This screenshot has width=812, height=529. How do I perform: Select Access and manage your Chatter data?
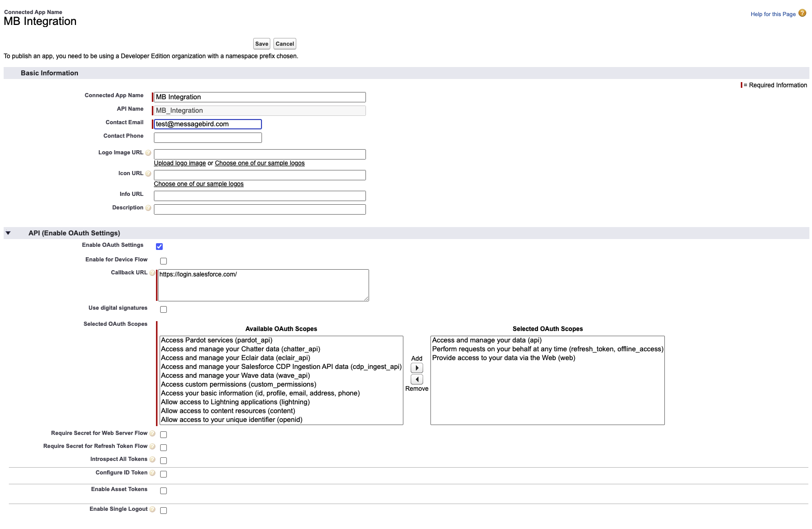click(x=281, y=349)
